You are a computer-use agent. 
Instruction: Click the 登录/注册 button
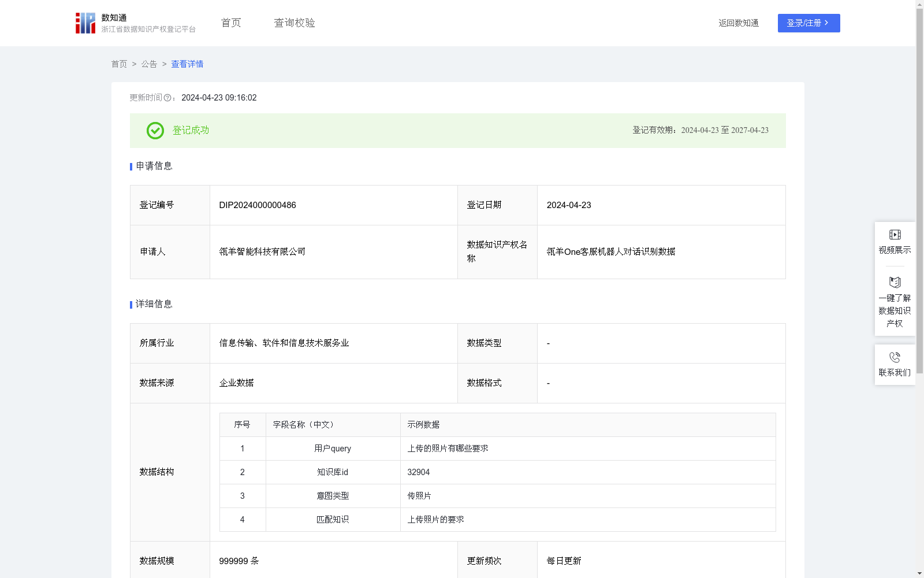[808, 23]
